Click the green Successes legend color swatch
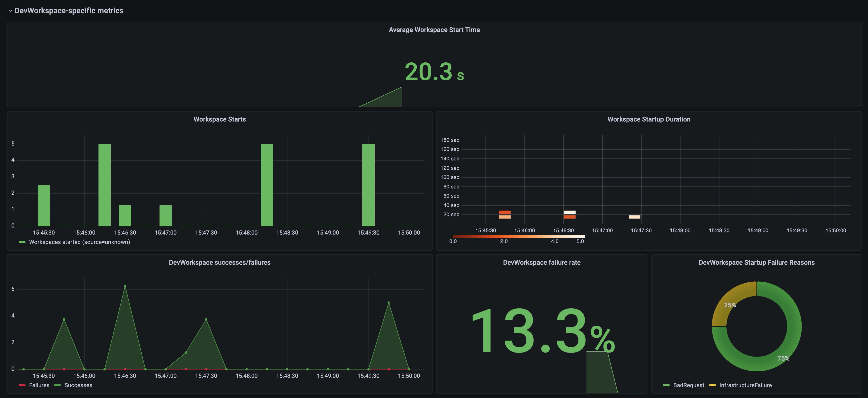The width and height of the screenshot is (868, 398). (x=57, y=385)
